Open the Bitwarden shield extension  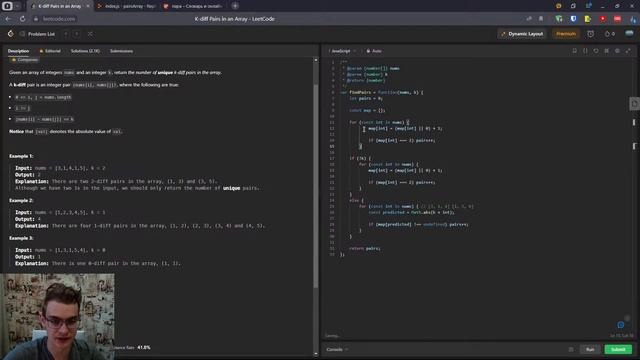point(573,19)
